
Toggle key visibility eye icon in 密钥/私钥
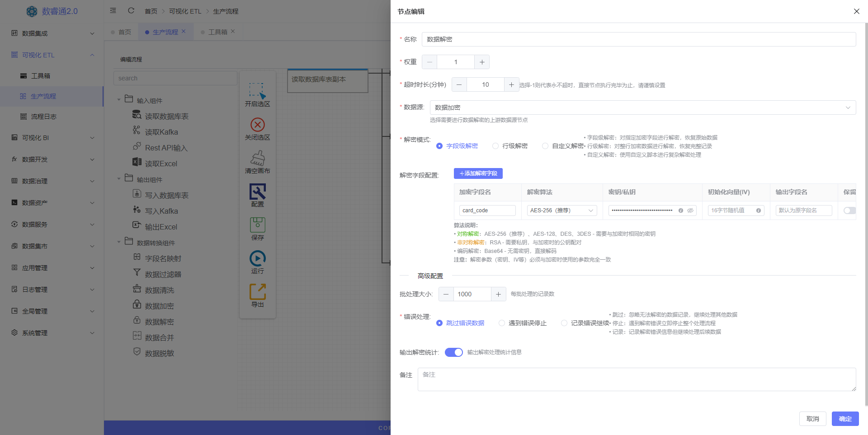690,210
